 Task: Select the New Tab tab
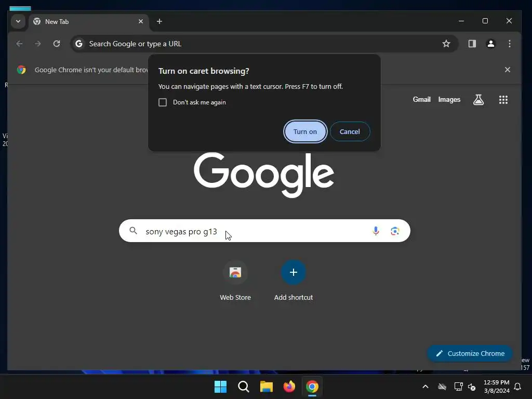[x=88, y=22]
